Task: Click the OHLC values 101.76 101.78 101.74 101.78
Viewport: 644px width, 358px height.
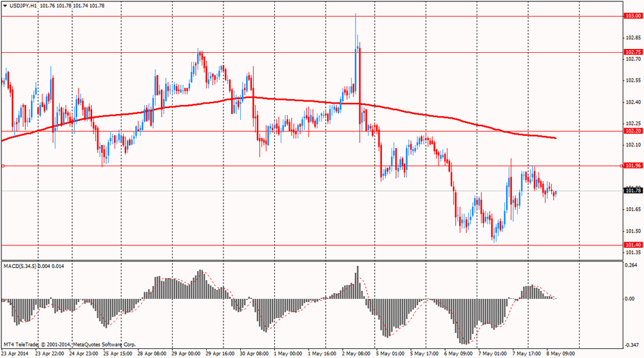Action: click(x=72, y=6)
